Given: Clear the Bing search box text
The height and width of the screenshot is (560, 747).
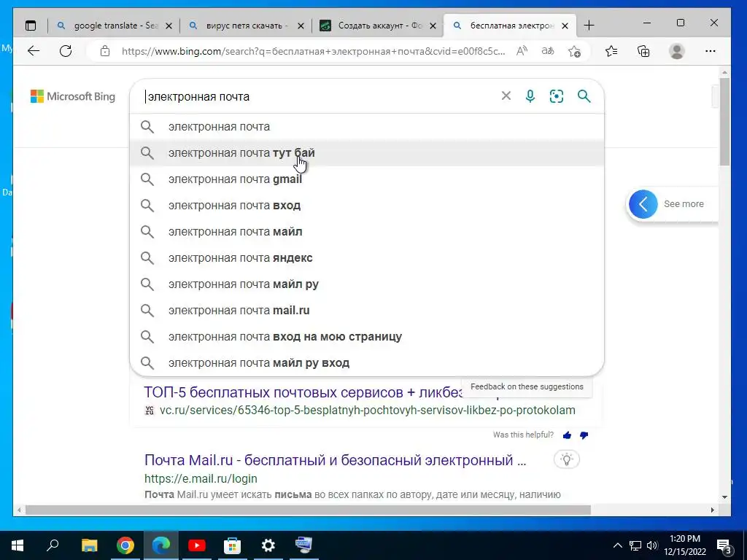Looking at the screenshot, I should [506, 96].
